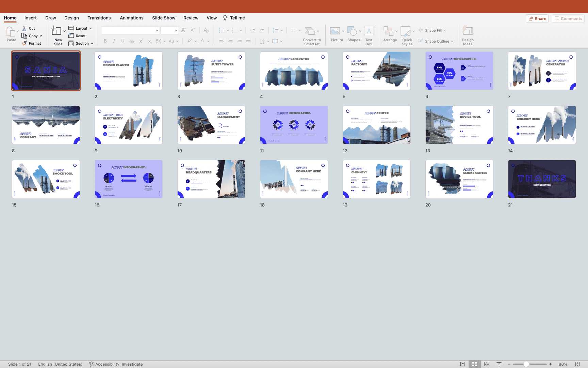
Task: Click the New Slide icon
Action: point(56,31)
